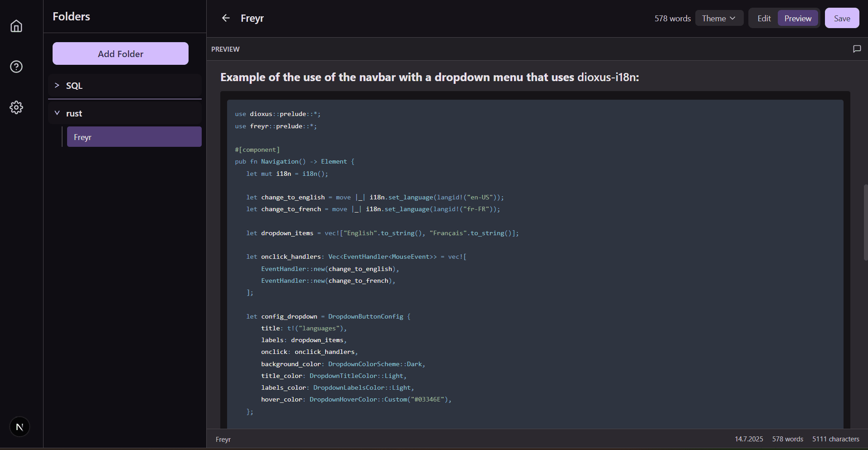Image resolution: width=868 pixels, height=450 pixels.
Task: Click 5111 characters in status bar
Action: click(x=836, y=439)
